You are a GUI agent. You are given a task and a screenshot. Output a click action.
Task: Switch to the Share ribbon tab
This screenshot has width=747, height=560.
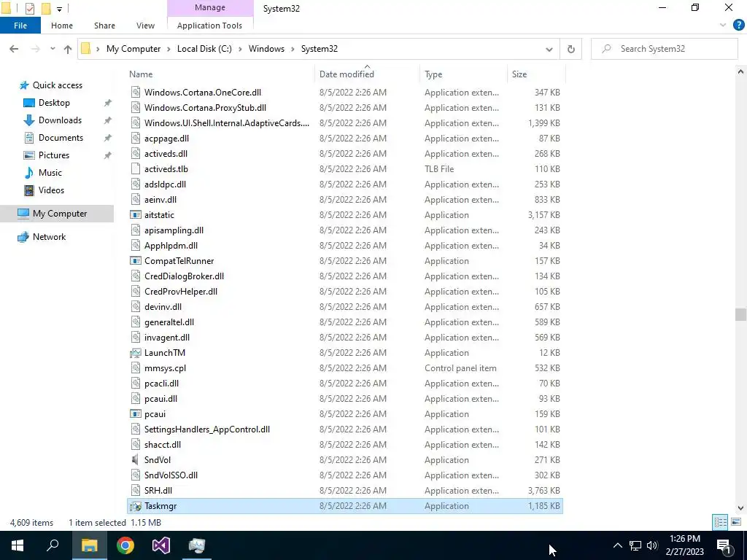[104, 26]
